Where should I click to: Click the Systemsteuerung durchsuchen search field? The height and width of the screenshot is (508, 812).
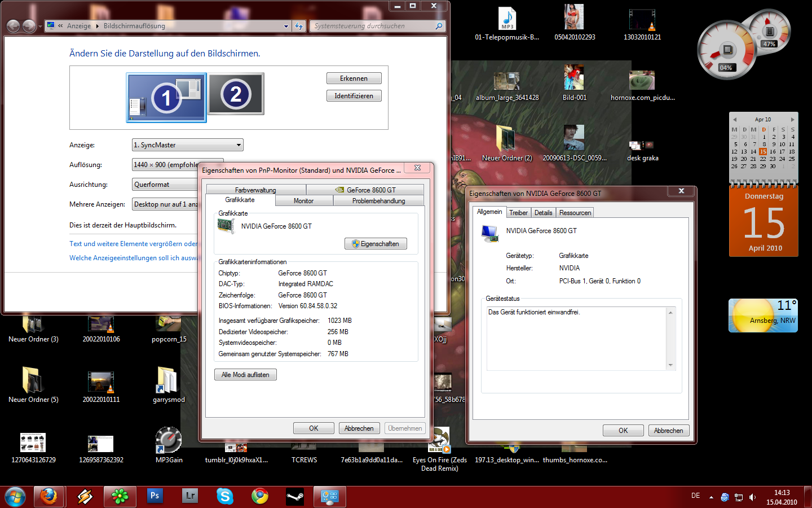(372, 26)
